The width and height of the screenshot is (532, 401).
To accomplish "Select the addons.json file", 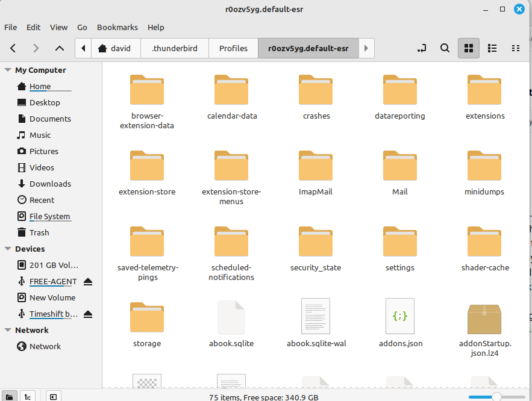I will 400,325.
